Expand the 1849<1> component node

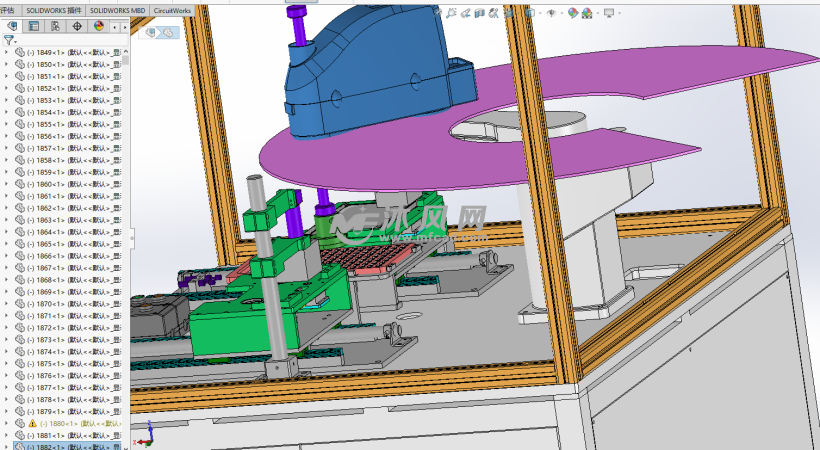[7, 52]
